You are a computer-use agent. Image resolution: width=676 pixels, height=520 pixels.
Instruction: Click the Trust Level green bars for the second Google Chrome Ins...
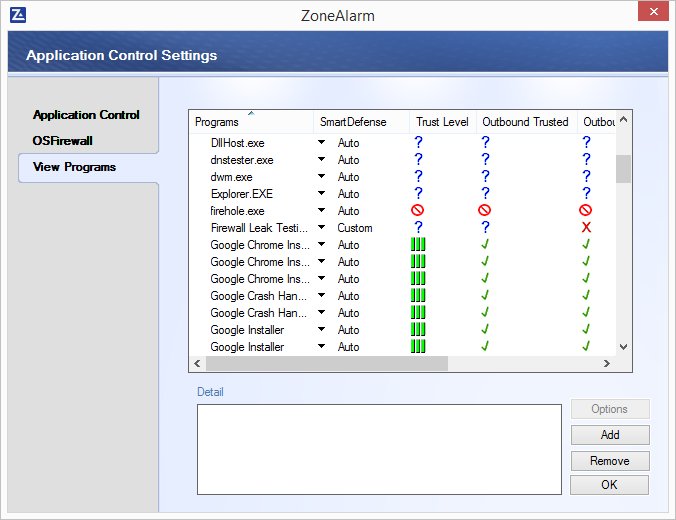pos(418,261)
